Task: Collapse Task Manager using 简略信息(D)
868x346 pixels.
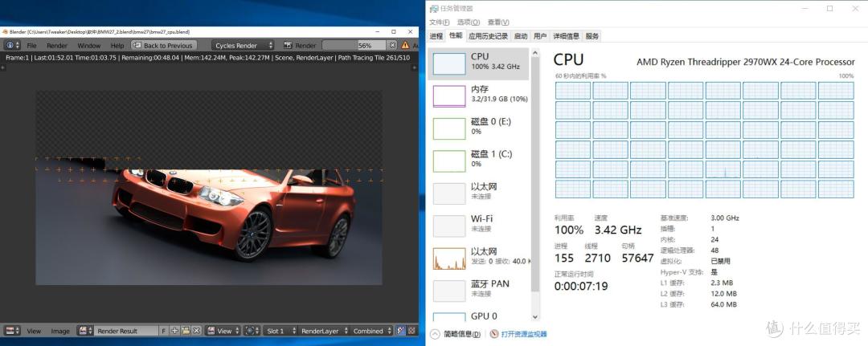Action: click(x=457, y=334)
